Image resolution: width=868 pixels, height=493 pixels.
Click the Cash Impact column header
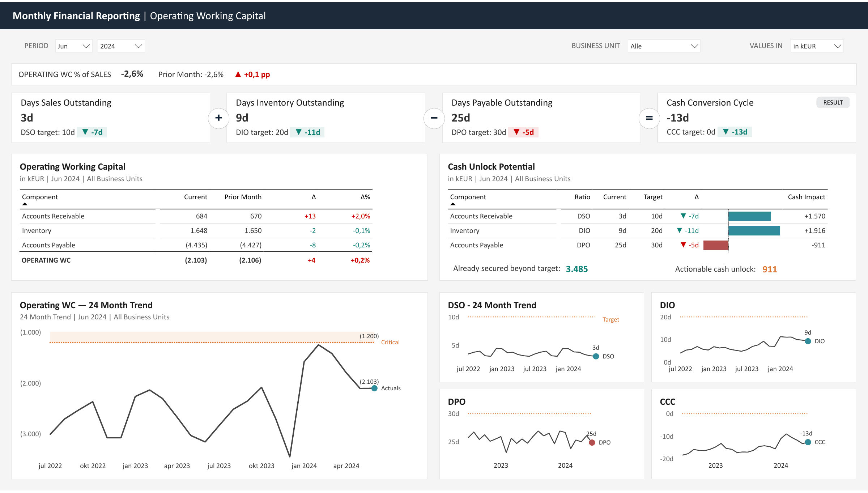click(x=807, y=197)
